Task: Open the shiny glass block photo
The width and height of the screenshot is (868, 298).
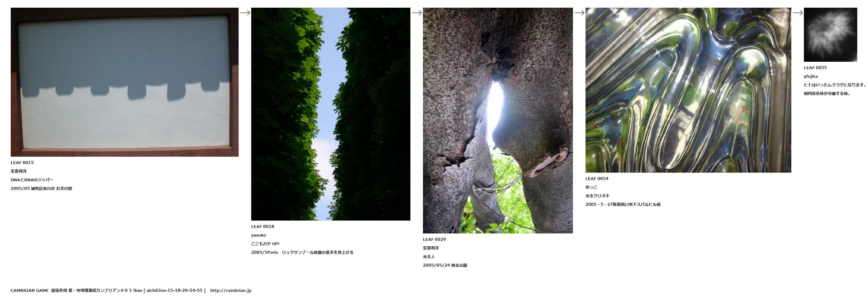Action: (688, 90)
